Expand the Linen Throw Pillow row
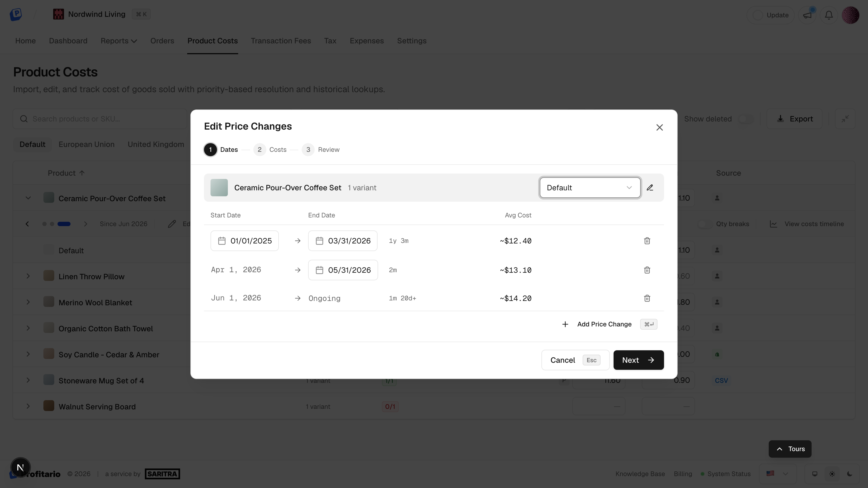 (x=28, y=276)
